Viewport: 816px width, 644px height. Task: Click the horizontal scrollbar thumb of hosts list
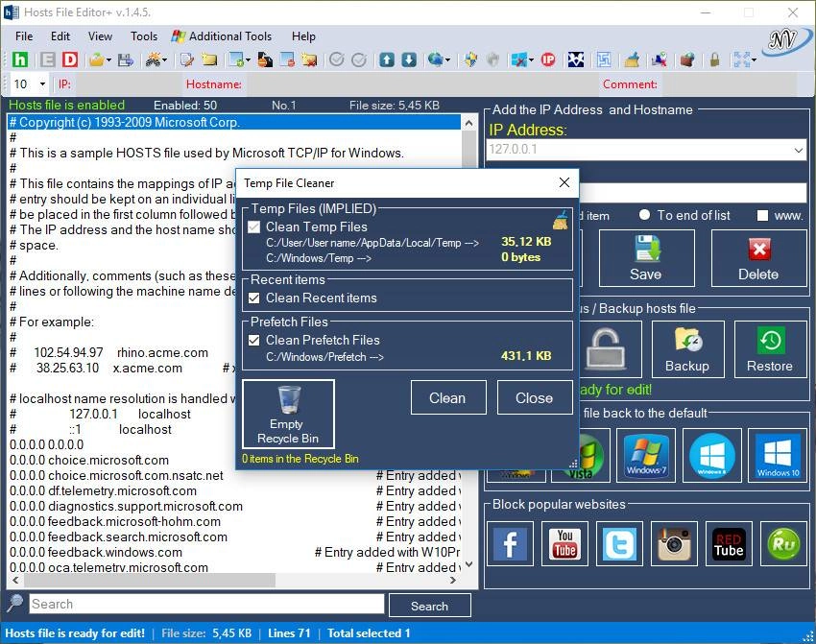click(150, 580)
